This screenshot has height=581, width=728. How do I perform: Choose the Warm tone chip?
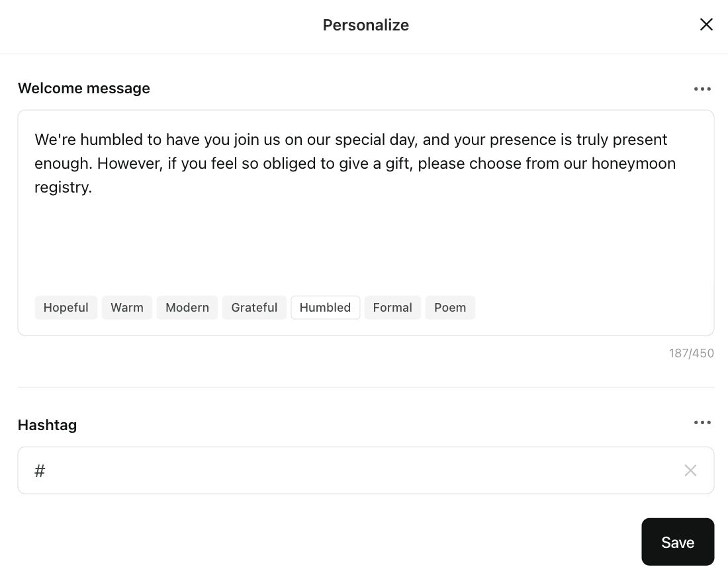[x=127, y=308]
